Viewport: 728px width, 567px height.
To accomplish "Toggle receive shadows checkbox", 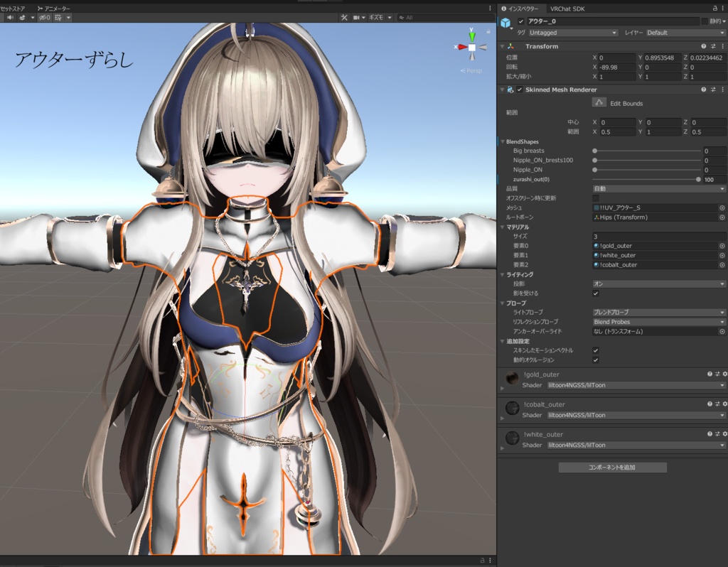I will 596,293.
